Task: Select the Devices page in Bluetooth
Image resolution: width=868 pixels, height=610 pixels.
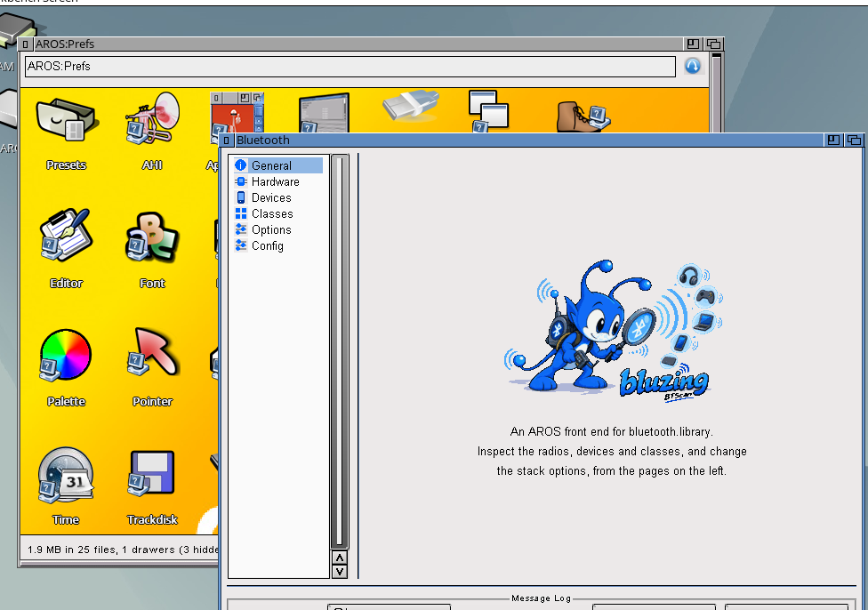Action: pyautogui.click(x=277, y=197)
